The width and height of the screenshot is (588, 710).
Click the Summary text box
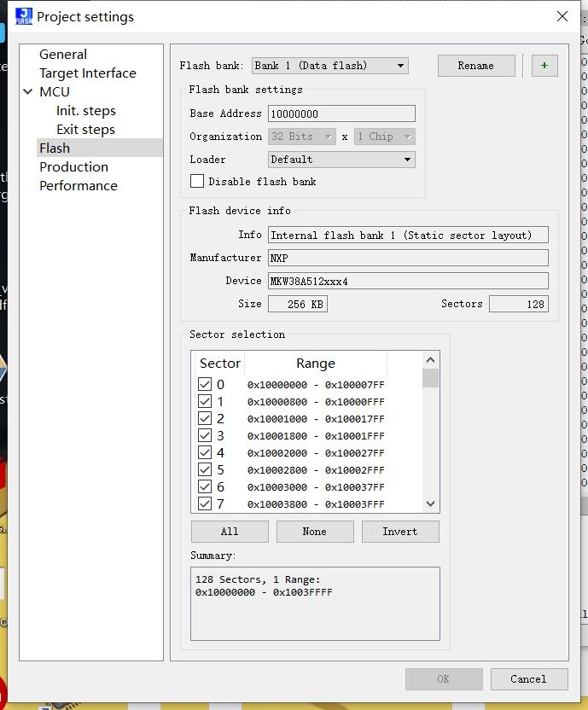(x=315, y=603)
